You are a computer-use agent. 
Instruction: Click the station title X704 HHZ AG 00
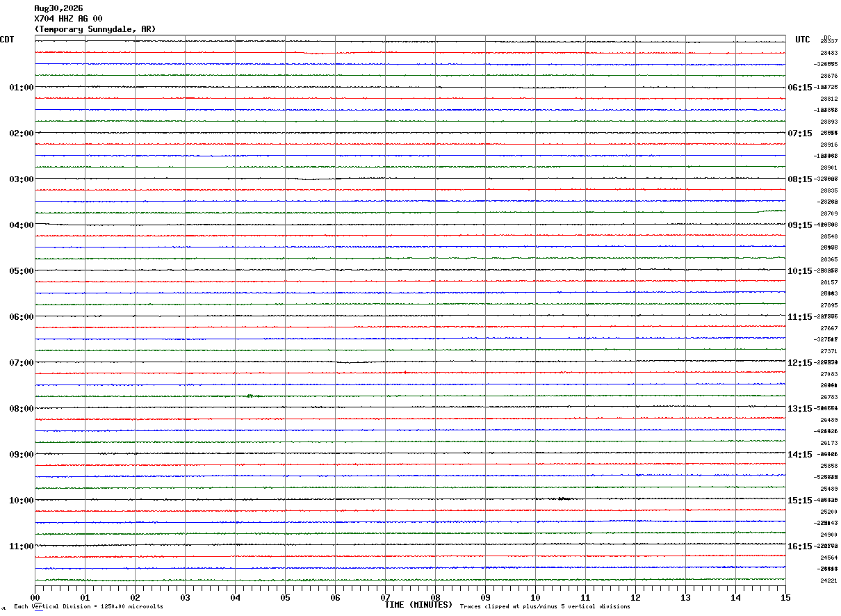(x=68, y=19)
